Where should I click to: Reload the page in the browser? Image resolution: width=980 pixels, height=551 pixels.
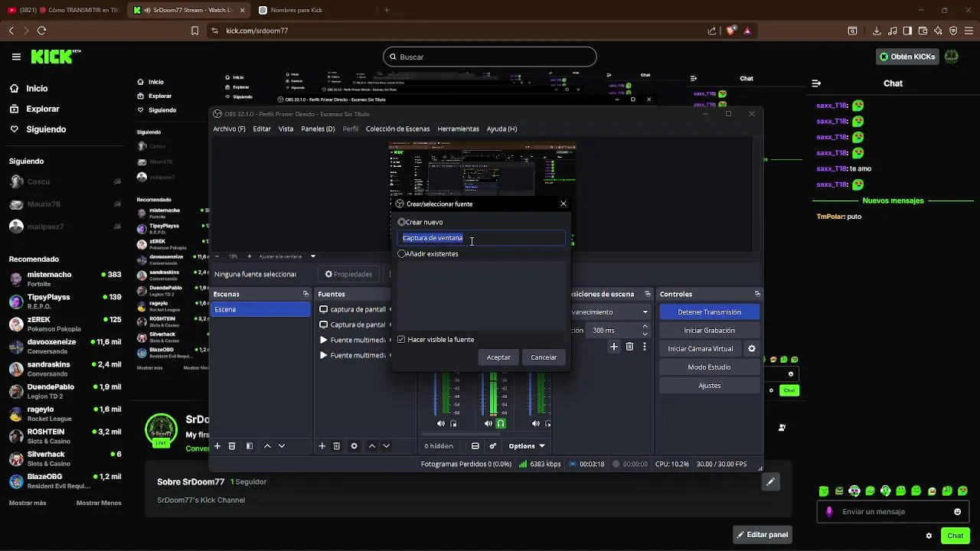tap(41, 31)
